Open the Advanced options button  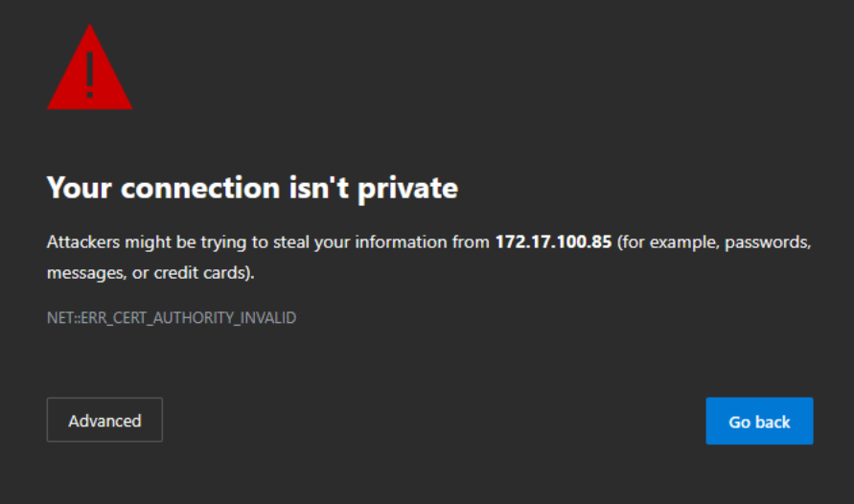pos(104,421)
